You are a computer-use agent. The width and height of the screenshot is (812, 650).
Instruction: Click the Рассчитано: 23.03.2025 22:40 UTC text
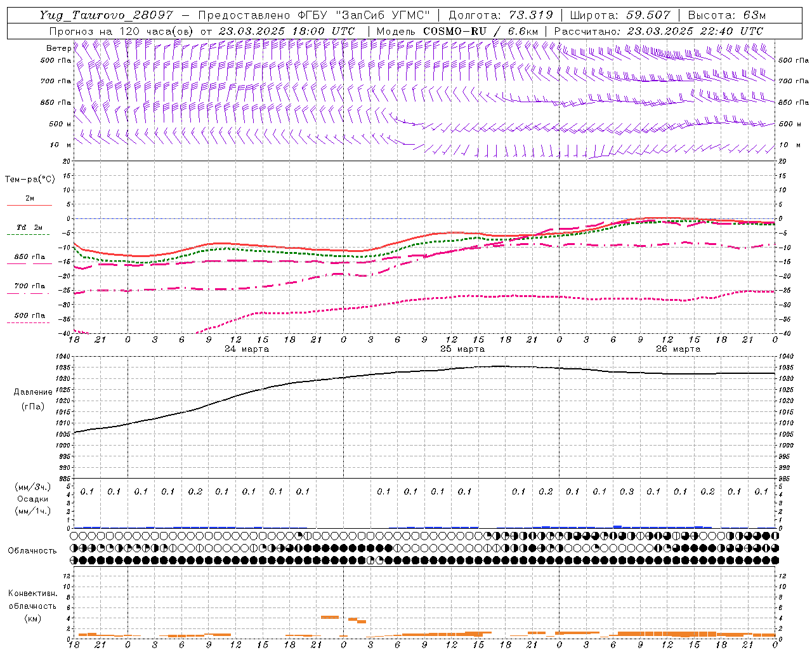pyautogui.click(x=658, y=31)
